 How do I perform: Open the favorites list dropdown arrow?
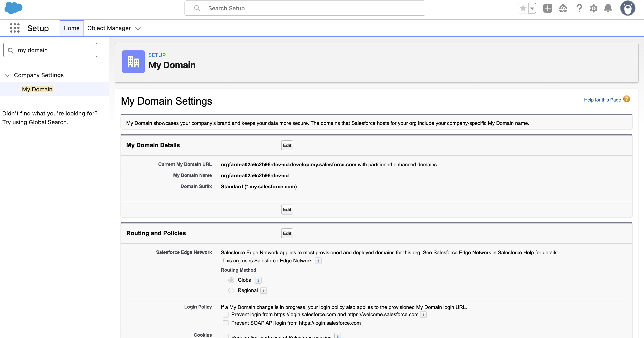coord(532,8)
